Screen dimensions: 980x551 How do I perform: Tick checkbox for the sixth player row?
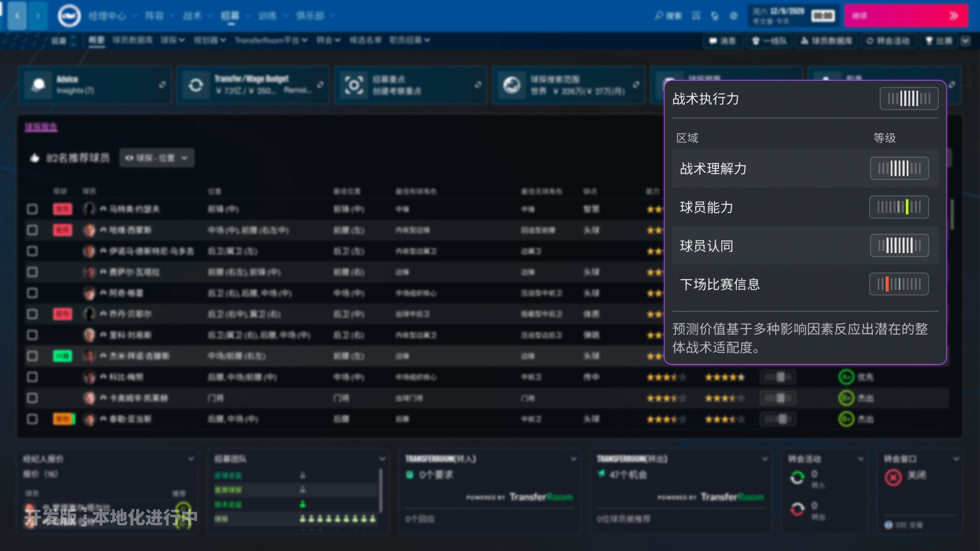[x=32, y=314]
